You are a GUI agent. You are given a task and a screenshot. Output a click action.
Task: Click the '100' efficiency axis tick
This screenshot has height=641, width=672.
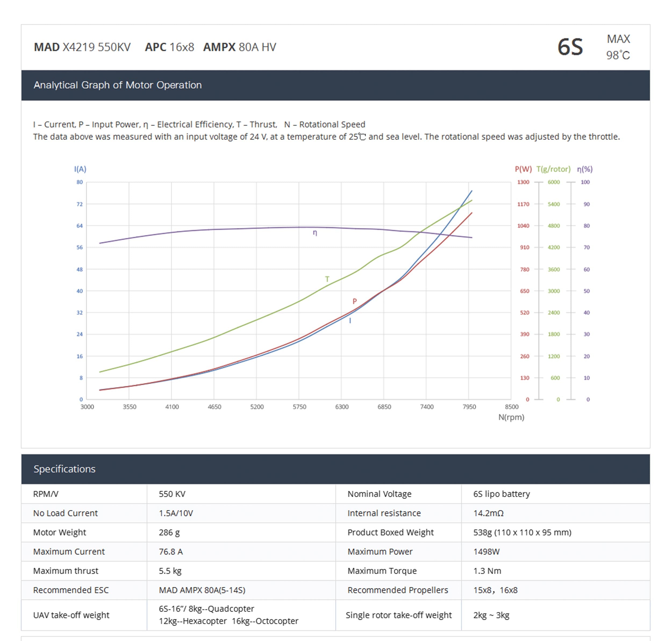585,182
